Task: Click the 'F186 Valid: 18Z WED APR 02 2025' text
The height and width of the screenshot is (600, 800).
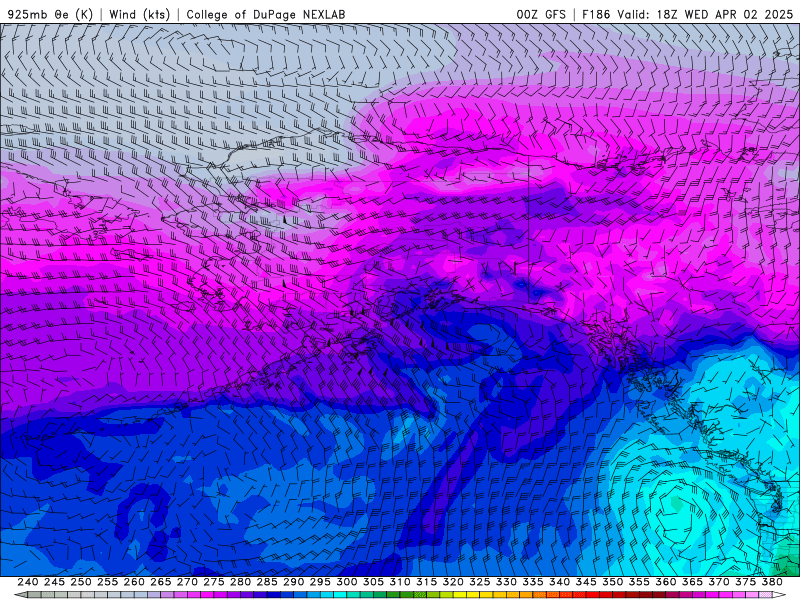Action: point(687,14)
